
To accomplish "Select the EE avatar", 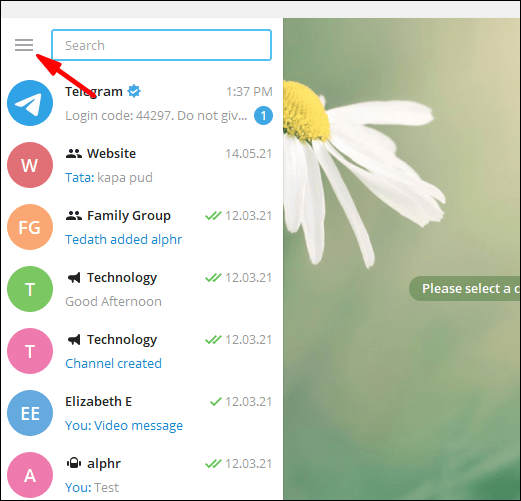I will [x=30, y=413].
